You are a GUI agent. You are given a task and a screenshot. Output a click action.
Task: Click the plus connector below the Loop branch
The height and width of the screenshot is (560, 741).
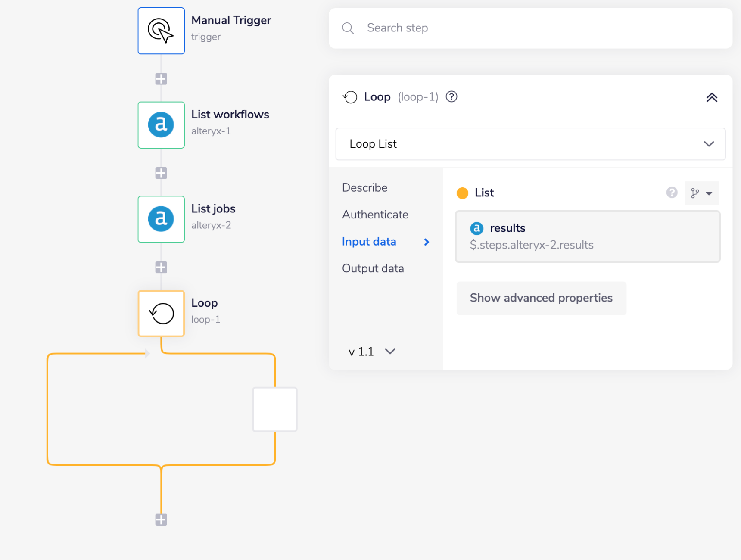(x=161, y=520)
